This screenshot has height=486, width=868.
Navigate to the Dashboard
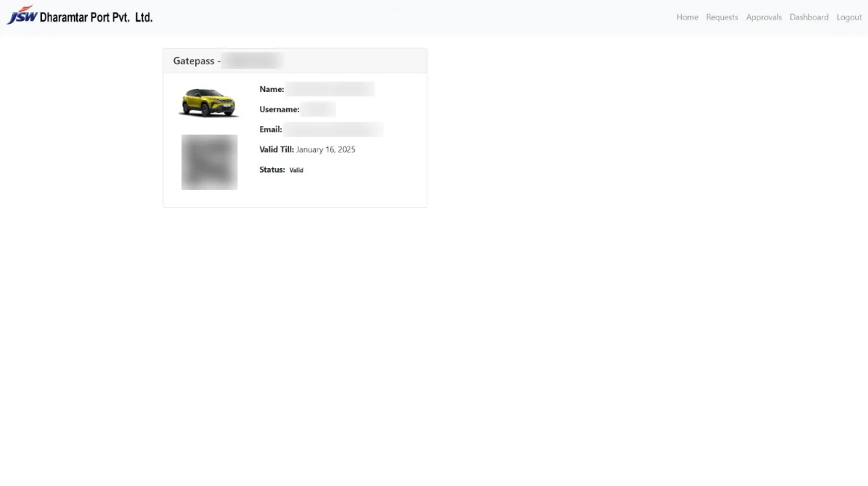[x=809, y=17]
